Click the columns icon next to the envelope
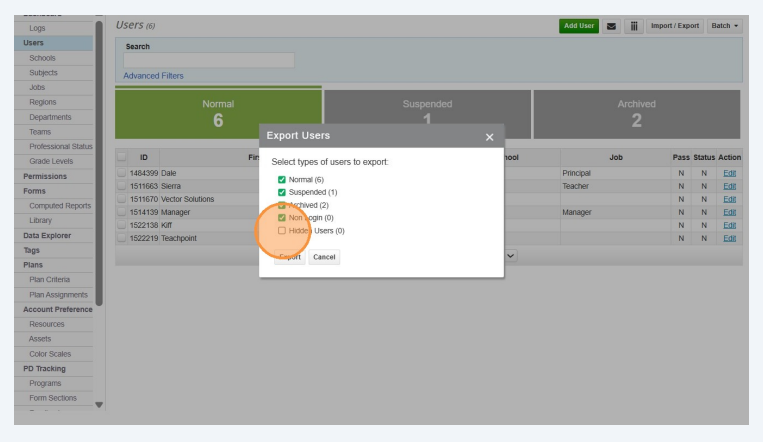763x442 pixels. pos(634,26)
